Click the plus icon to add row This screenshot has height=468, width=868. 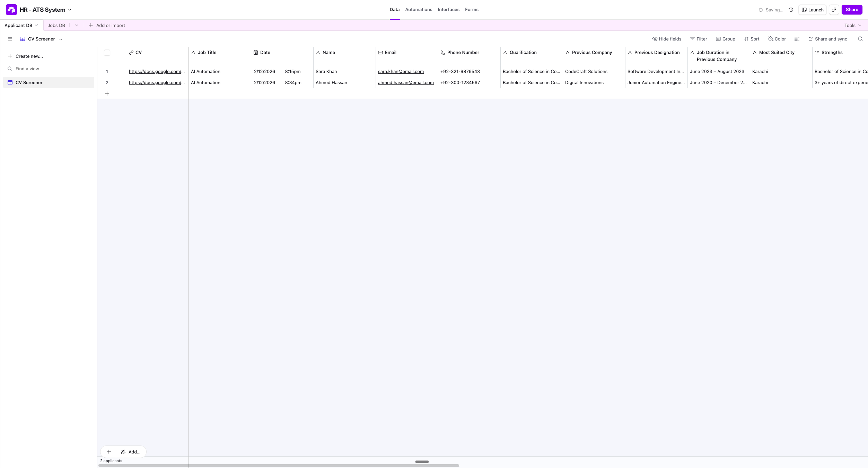click(107, 93)
